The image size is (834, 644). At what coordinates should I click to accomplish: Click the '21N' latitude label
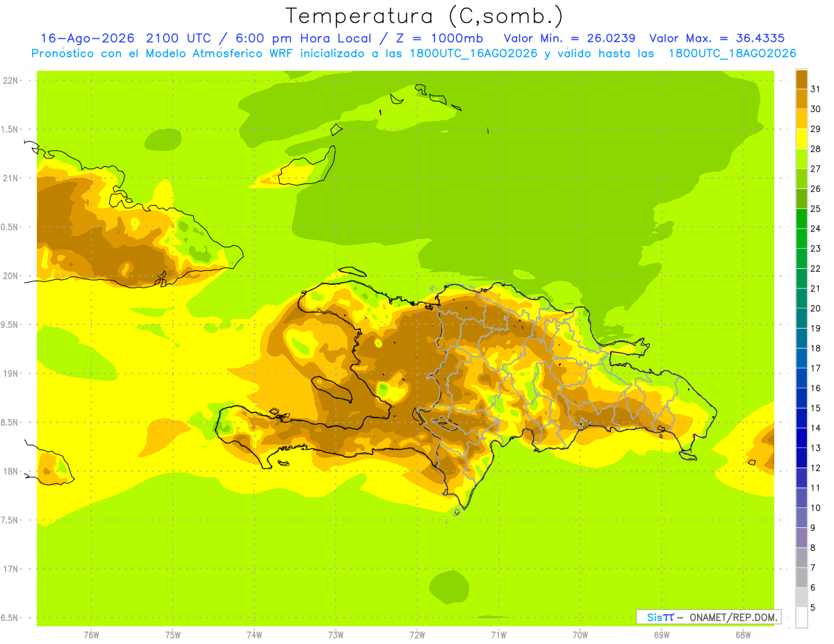coord(10,179)
